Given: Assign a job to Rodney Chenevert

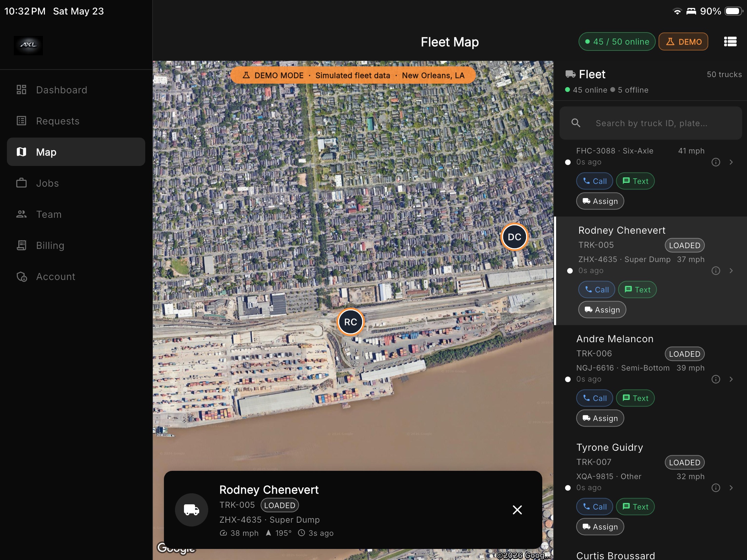Looking at the screenshot, I should click(602, 310).
